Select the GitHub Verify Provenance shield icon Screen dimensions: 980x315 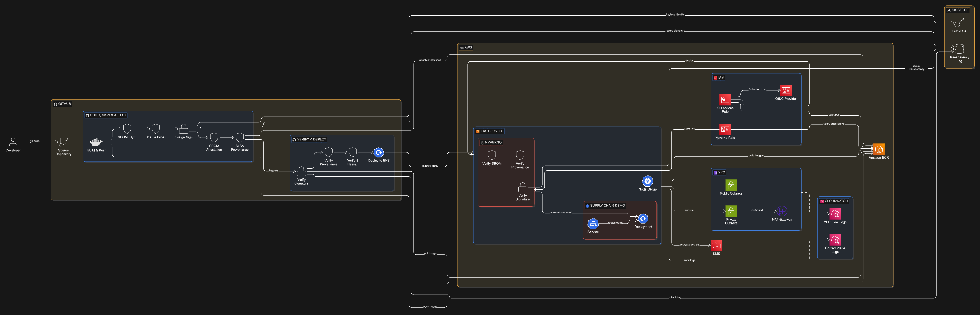tap(329, 152)
